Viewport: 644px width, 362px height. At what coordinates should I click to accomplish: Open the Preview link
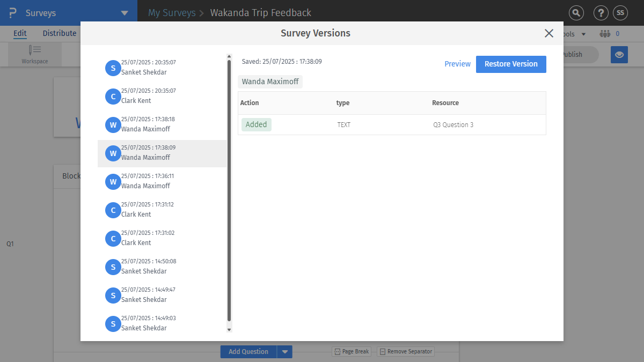[x=457, y=64]
